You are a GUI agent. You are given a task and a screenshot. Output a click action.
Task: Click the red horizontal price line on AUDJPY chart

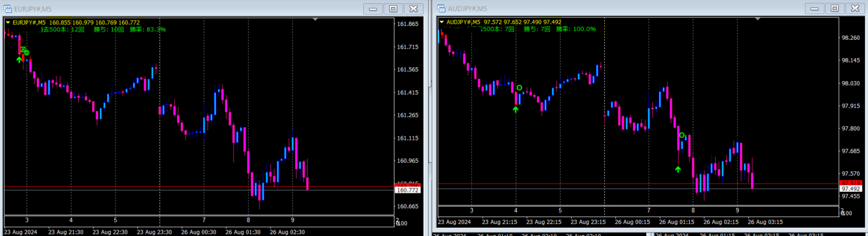(x=638, y=184)
